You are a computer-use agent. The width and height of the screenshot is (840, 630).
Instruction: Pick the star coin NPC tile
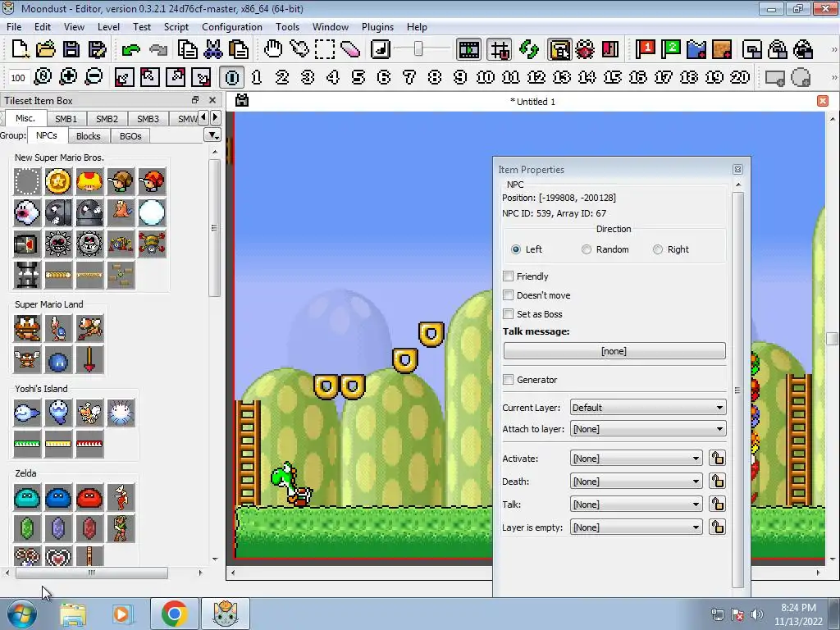(58, 181)
